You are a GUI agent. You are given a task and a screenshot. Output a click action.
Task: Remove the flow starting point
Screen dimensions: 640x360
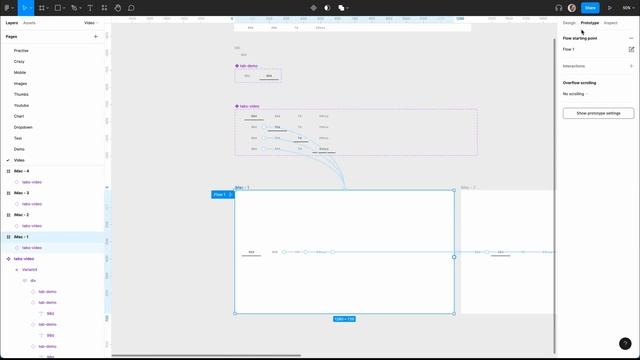(x=631, y=38)
